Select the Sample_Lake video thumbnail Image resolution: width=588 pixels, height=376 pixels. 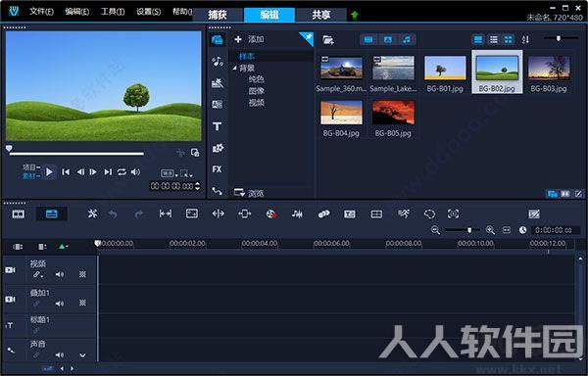393,68
